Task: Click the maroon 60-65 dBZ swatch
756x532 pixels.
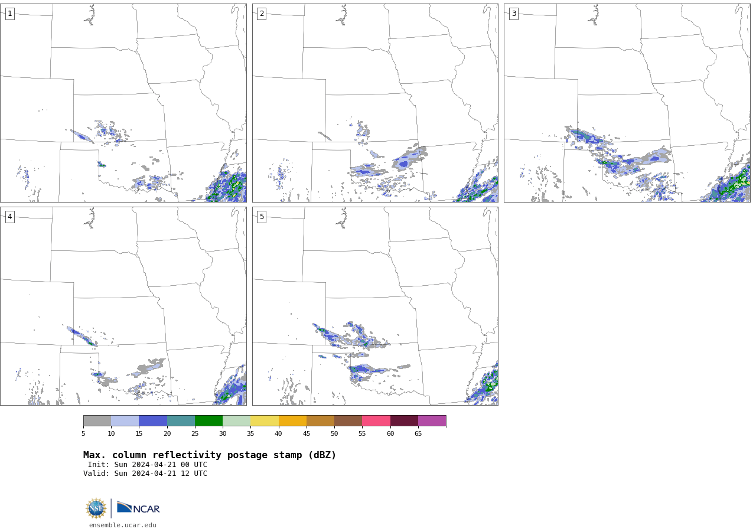Action: [x=404, y=421]
